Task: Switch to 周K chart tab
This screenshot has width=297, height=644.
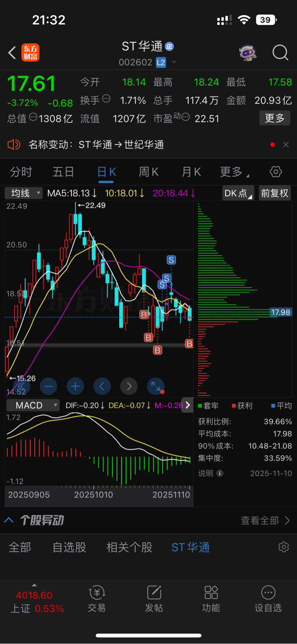Action: tap(148, 172)
